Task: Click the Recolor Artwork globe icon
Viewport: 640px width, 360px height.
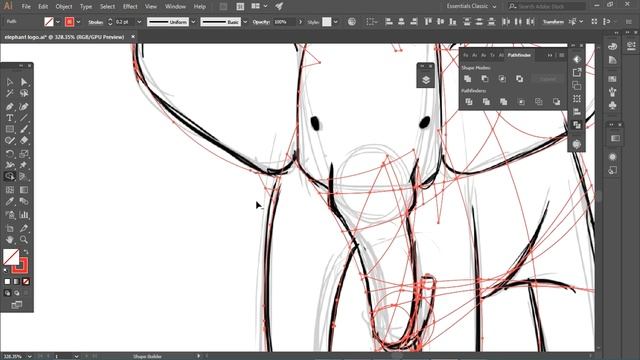Action: click(351, 22)
